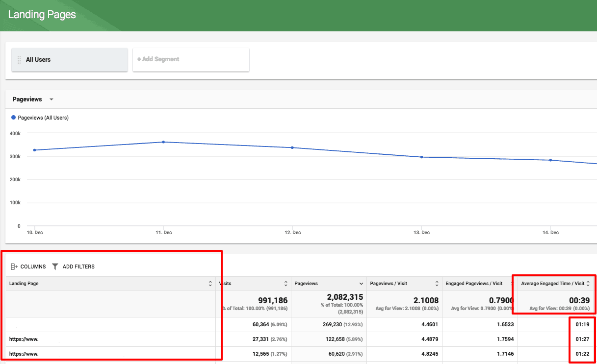Viewport: 597px width, 364px height.
Task: Sort by Average Engaged Time / Visit arrows
Action: pyautogui.click(x=588, y=284)
